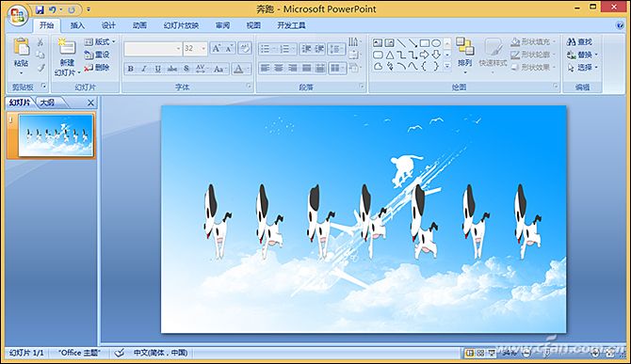Click the Clear Formatting icon
Screen dimensions: 631x364
245,48
